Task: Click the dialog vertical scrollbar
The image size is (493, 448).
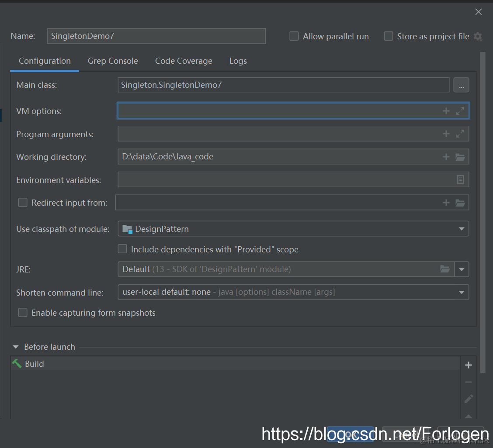Action: point(483,212)
